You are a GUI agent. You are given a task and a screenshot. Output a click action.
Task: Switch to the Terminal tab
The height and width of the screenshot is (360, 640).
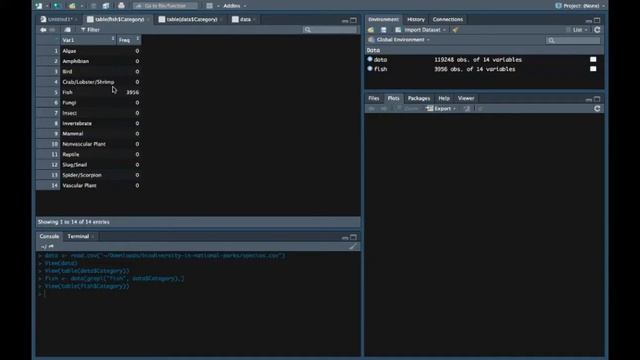(x=78, y=236)
